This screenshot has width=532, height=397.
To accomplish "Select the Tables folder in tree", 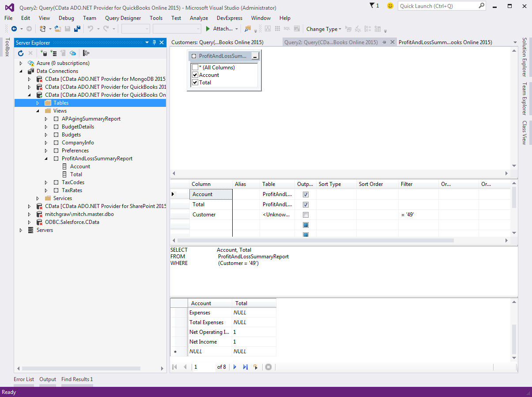I will [x=61, y=103].
